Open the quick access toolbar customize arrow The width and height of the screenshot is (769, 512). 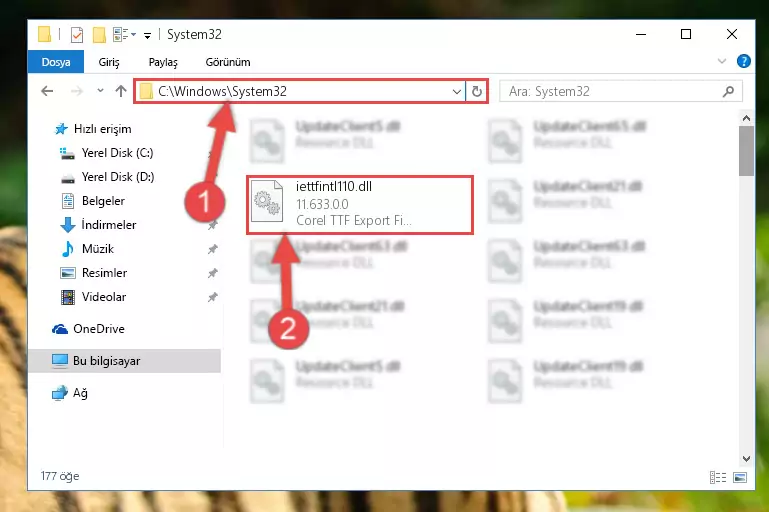(147, 35)
